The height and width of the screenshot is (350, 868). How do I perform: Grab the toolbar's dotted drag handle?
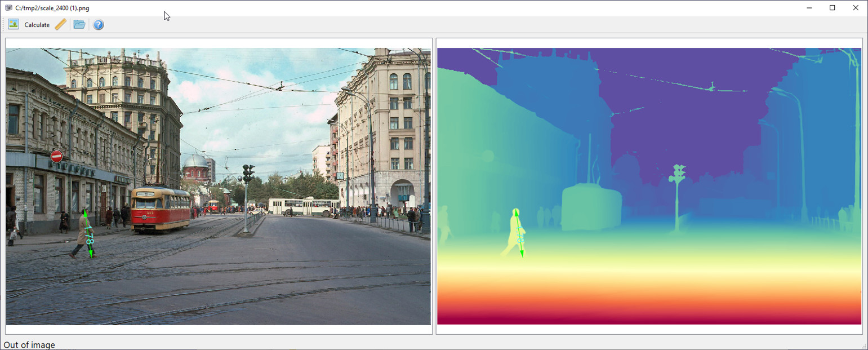coord(3,24)
